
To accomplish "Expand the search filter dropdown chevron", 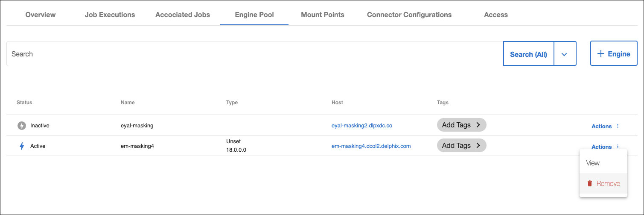I will tap(565, 54).
